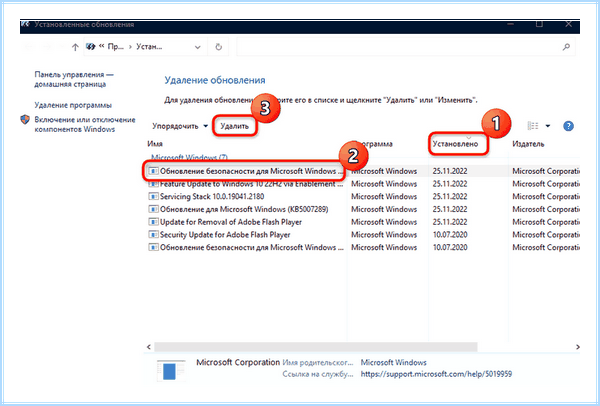Change view layout icon

pos(533,126)
